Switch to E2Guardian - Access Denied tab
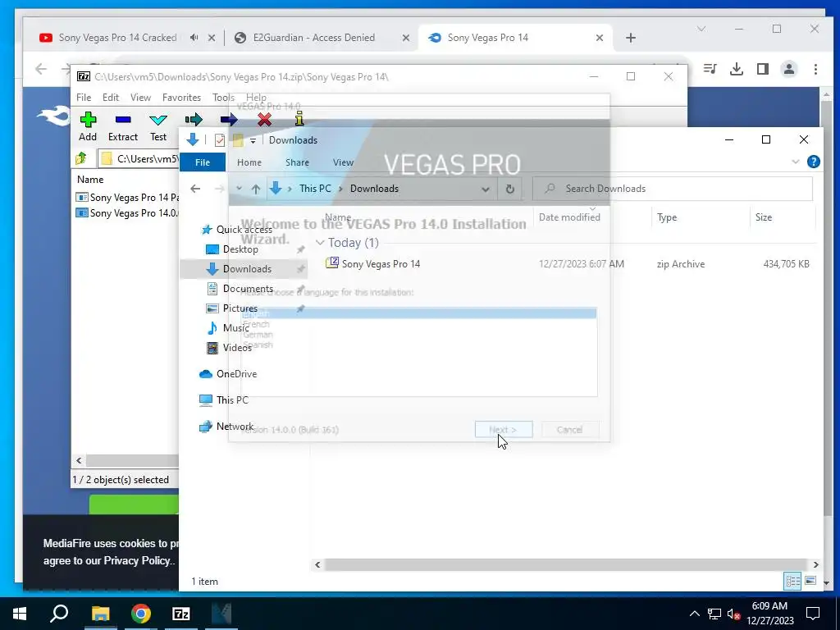 pyautogui.click(x=313, y=38)
